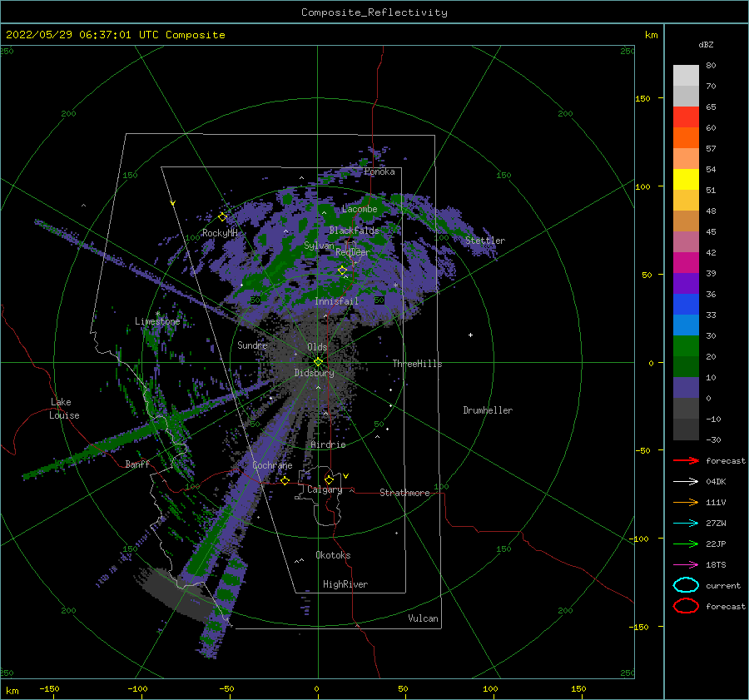Click the Lacombe label on the map
Viewport: 749px width, 700px height.
360,209
